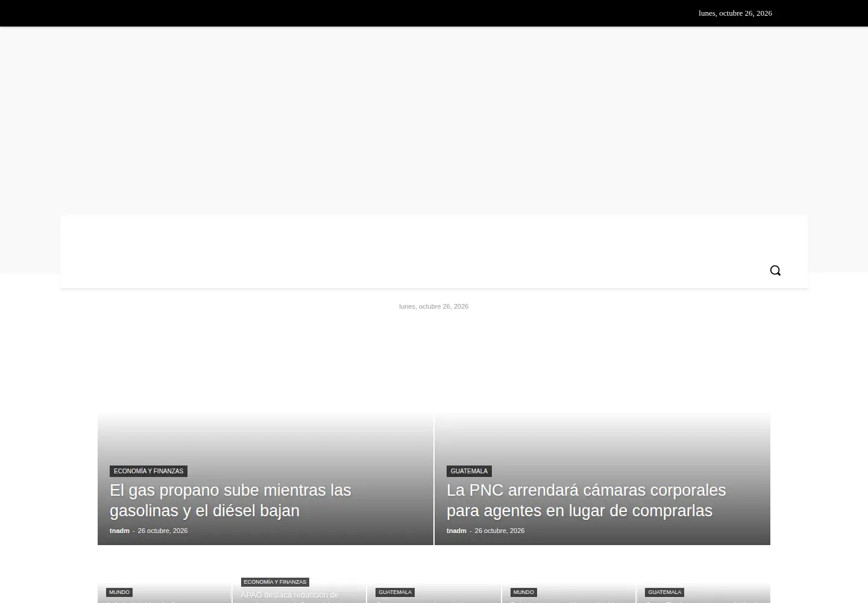This screenshot has height=603, width=868.
Task: Open APAG destaca reducción article
Action: (290, 596)
